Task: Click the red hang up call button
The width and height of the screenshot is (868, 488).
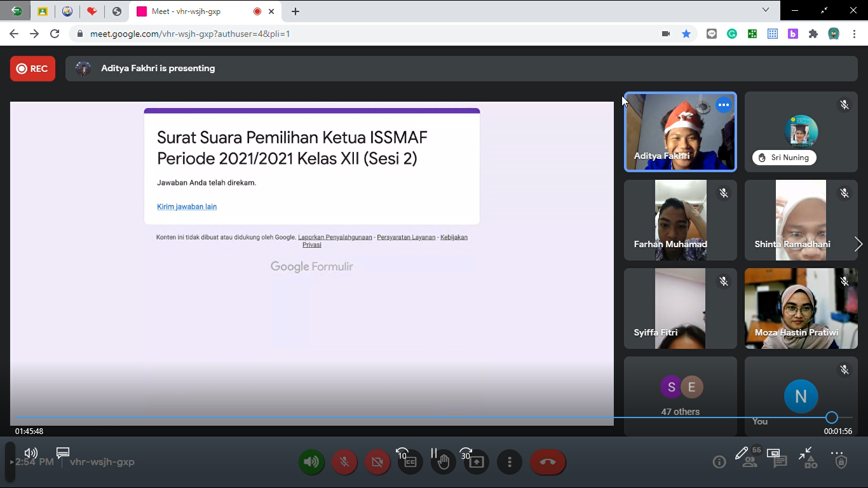Action: 548,462
